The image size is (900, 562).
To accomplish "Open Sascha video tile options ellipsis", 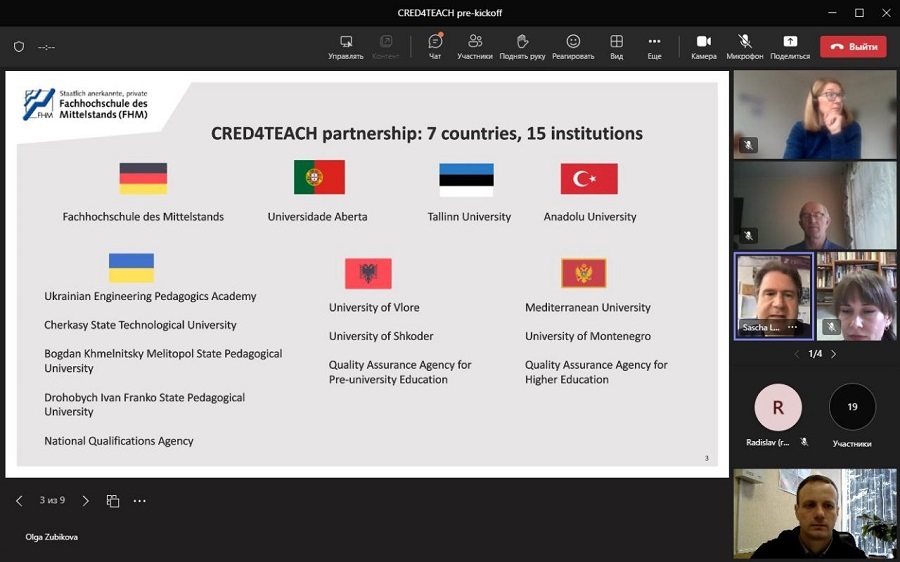I will pyautogui.click(x=793, y=327).
